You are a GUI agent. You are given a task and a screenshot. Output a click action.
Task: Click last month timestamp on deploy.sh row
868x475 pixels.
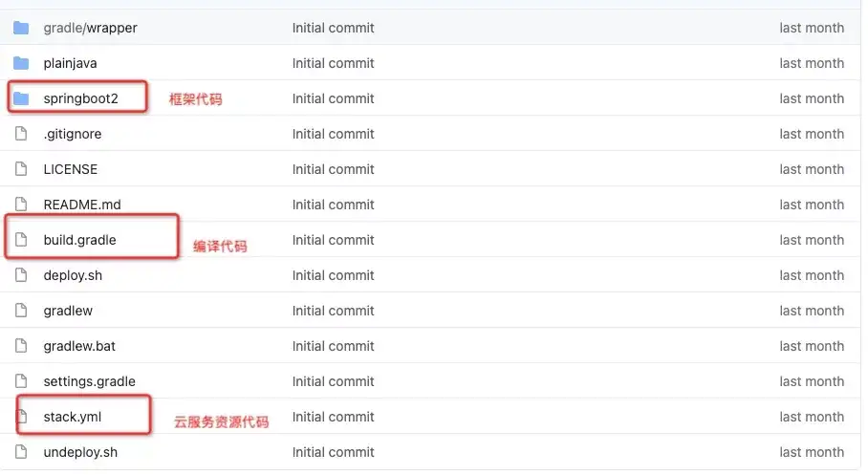point(812,275)
